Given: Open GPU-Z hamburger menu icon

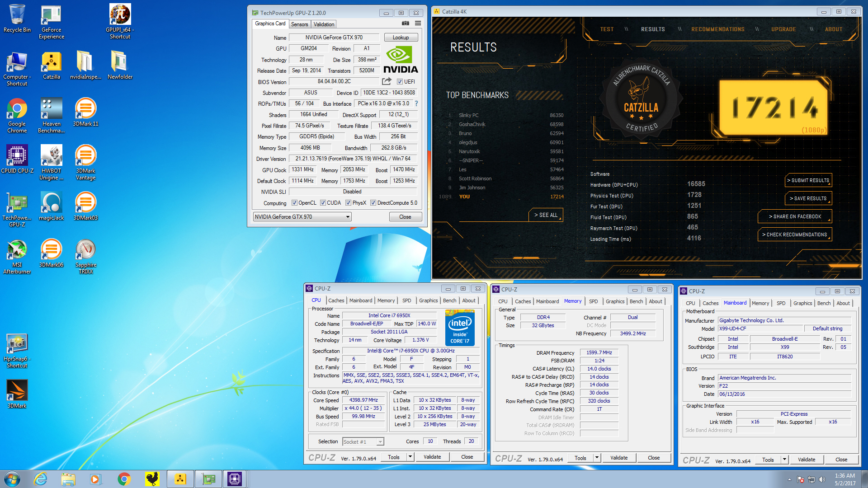Looking at the screenshot, I should [x=418, y=23].
